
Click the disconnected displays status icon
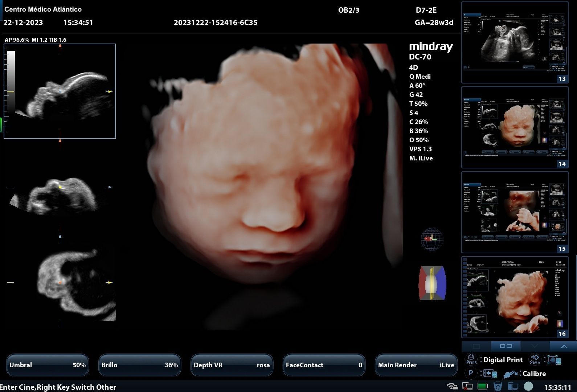[467, 386]
